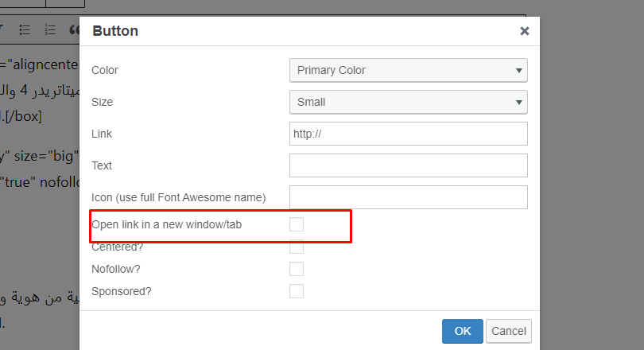This screenshot has width=644, height=350.
Task: Open the Color dropdown showing Primary Color
Action: [408, 70]
